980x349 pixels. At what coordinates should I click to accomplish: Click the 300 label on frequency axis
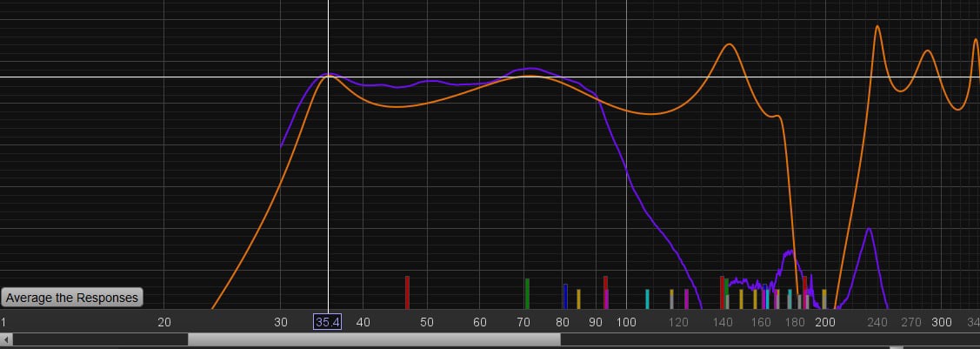[941, 323]
